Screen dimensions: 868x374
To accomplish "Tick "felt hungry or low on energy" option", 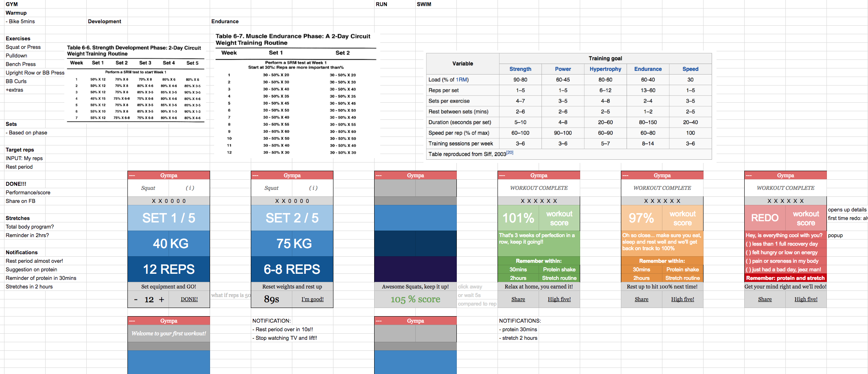I will click(748, 253).
